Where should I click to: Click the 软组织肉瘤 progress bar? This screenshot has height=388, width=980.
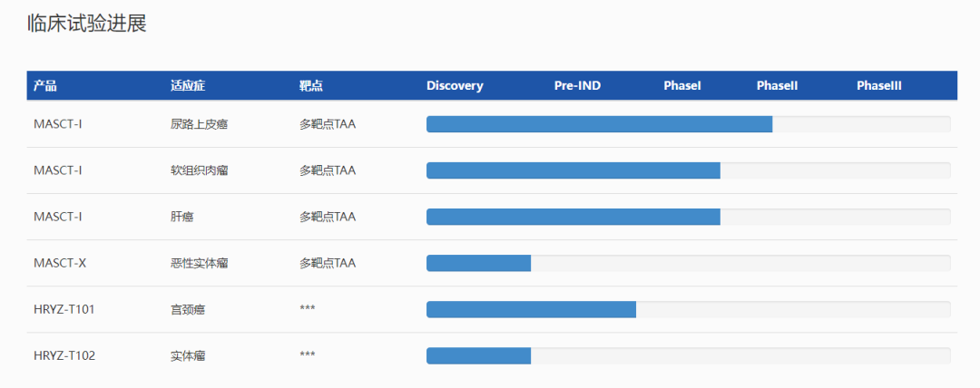click(x=689, y=170)
